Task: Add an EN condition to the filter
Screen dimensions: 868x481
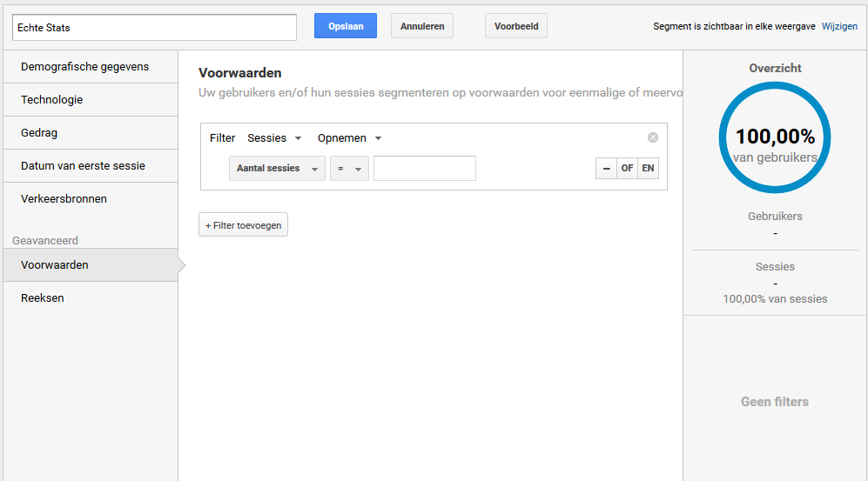Action: tap(648, 168)
